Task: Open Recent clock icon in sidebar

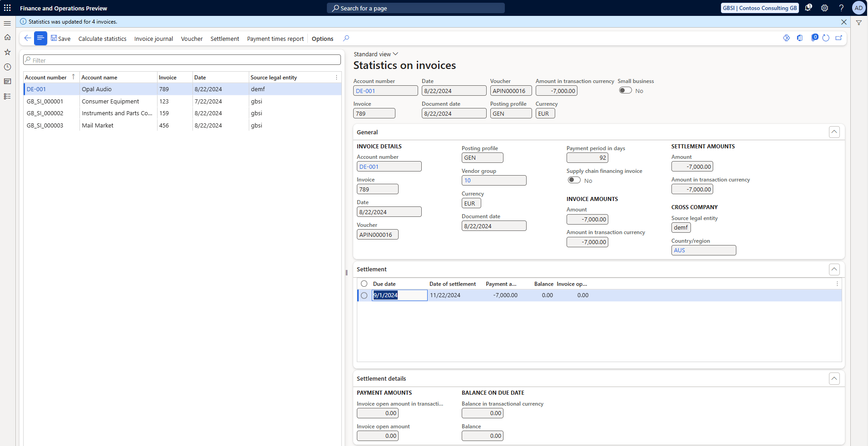Action: (7, 67)
